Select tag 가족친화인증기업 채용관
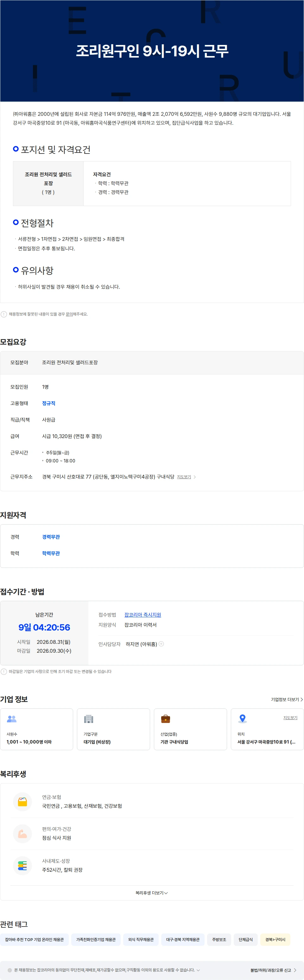The height and width of the screenshot is (980, 304). pos(96,940)
